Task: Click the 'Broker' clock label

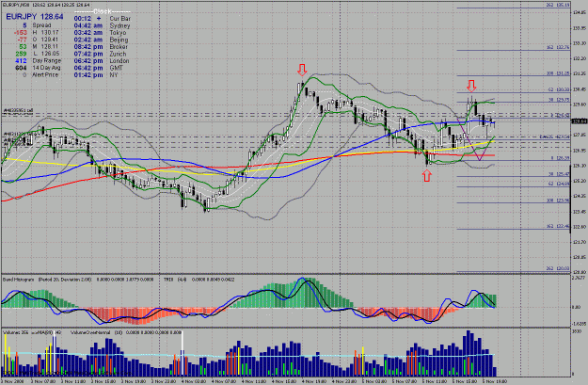Action: [119, 46]
